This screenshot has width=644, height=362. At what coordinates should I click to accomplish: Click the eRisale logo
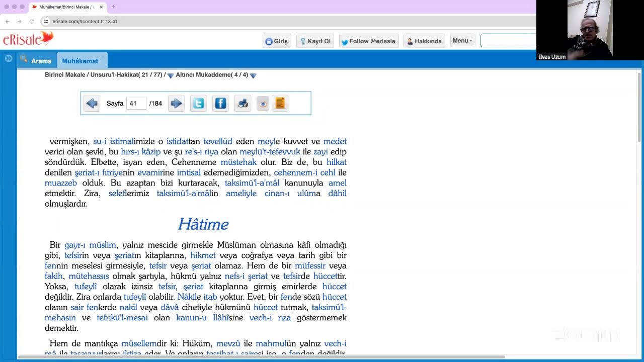coord(28,39)
